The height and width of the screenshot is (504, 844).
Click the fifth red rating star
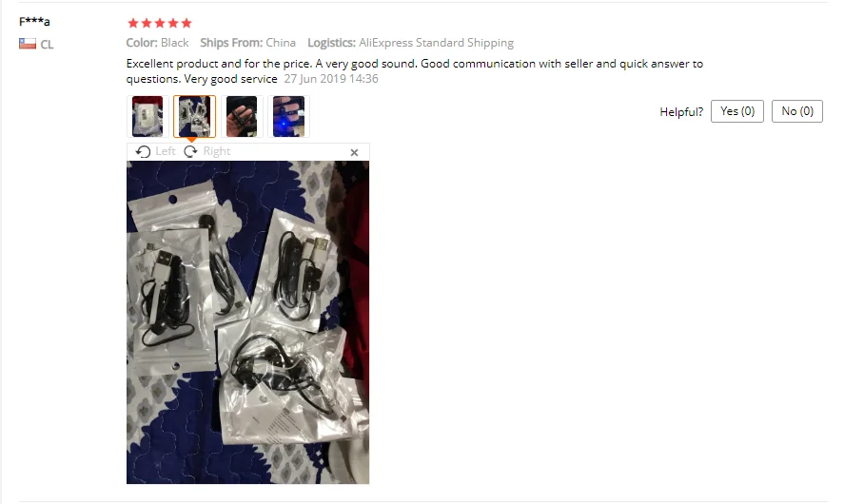click(x=186, y=23)
